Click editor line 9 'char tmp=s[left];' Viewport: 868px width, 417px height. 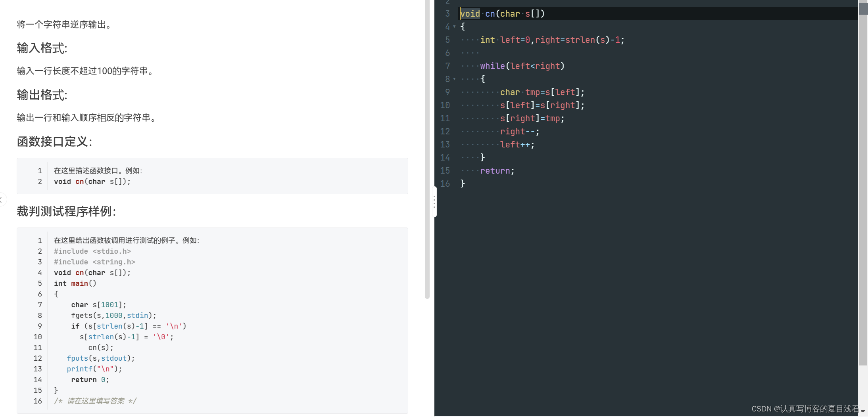pos(542,92)
